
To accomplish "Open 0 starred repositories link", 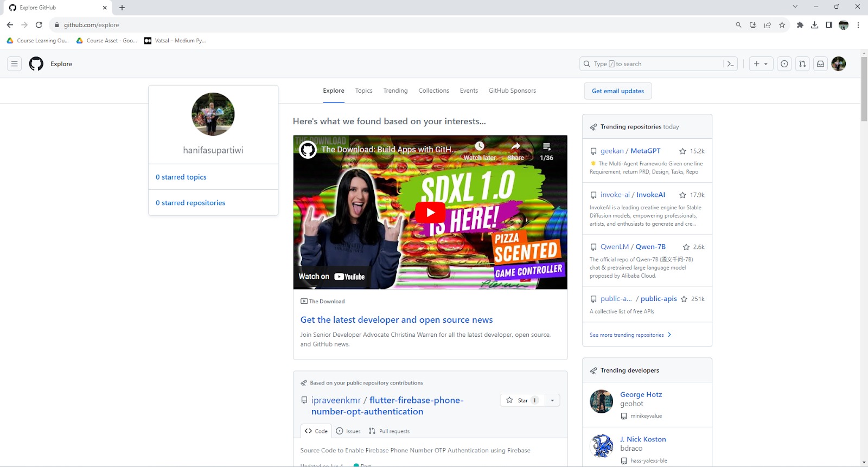I will [190, 203].
